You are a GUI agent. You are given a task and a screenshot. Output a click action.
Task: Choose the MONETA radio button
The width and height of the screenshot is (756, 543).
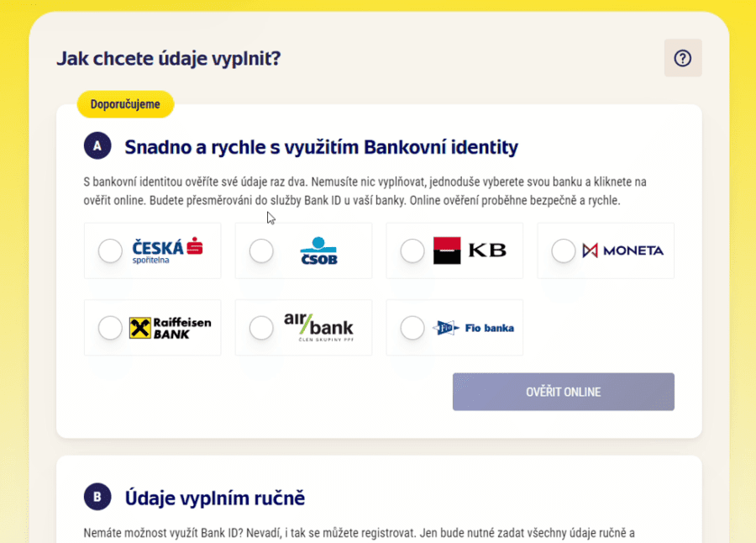click(x=564, y=250)
